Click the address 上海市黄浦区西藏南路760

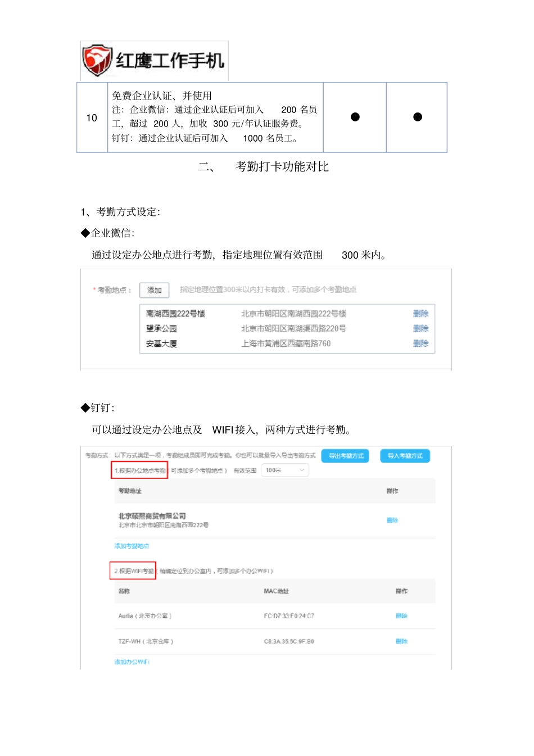click(286, 343)
